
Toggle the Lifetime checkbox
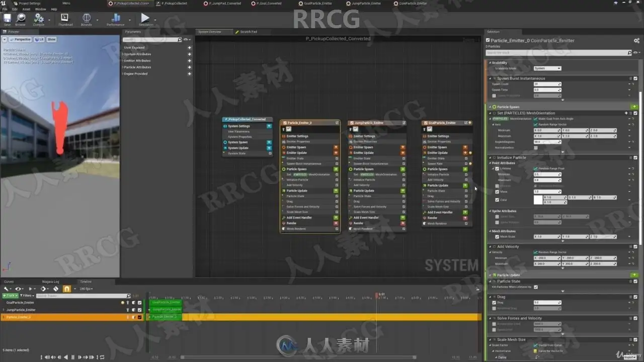tap(497, 168)
